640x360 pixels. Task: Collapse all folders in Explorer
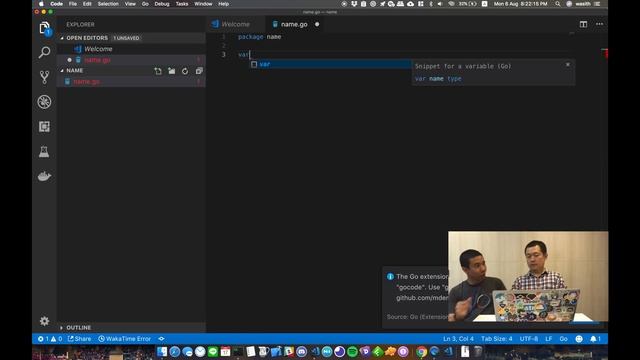click(199, 71)
